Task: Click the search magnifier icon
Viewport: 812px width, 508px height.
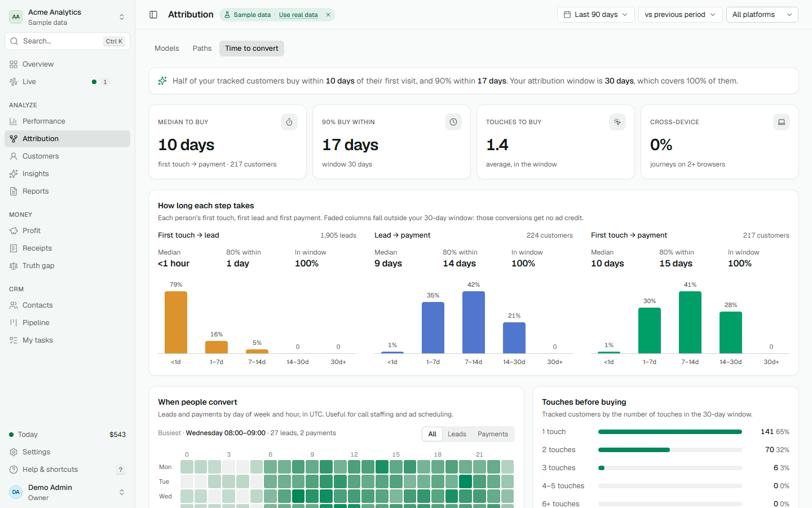Action: [15, 41]
